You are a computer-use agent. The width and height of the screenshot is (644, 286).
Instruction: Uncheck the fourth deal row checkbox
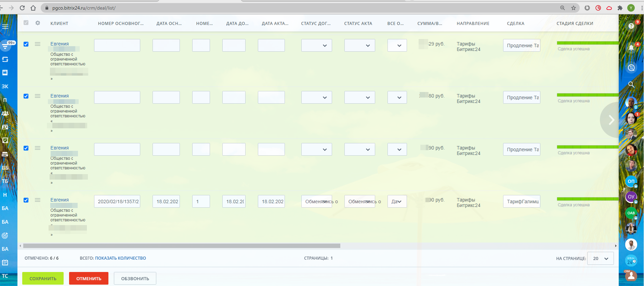click(26, 200)
